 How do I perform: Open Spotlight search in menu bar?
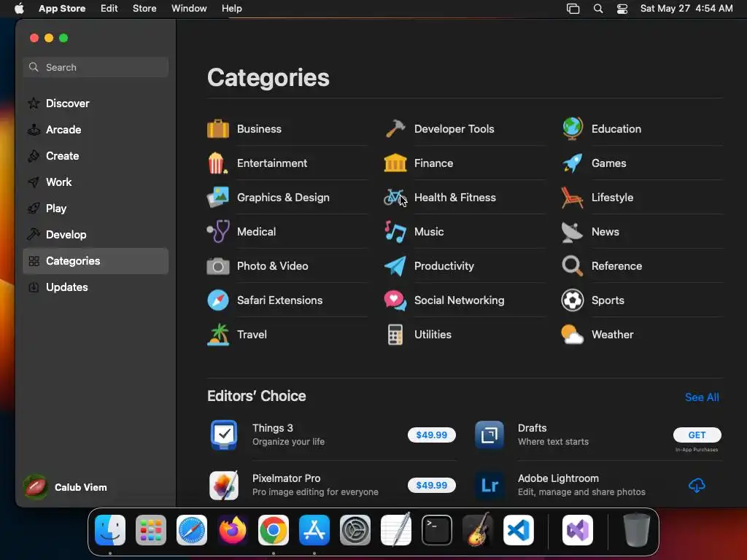click(598, 9)
